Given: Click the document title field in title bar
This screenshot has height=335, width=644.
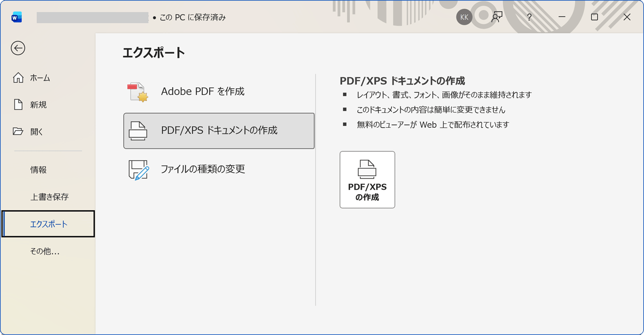Looking at the screenshot, I should (x=93, y=17).
